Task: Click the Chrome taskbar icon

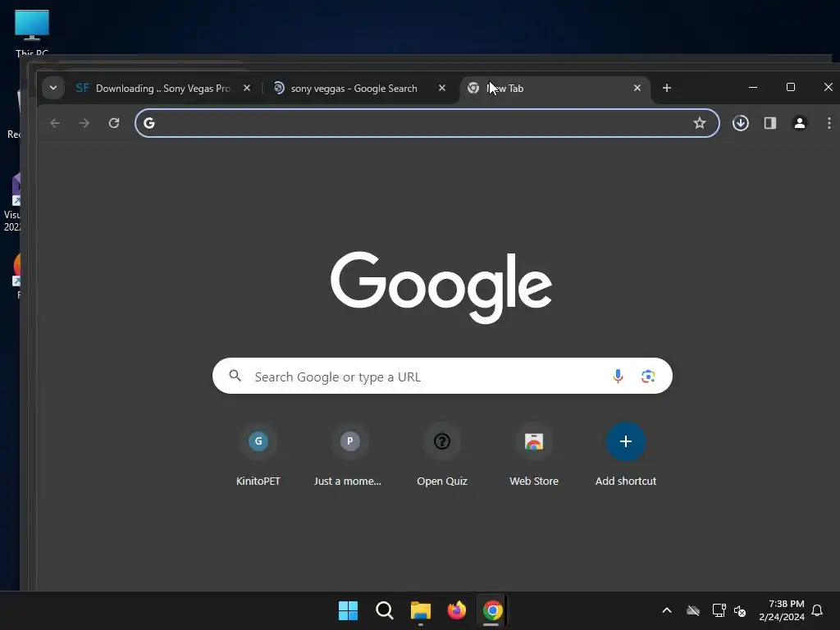Action: click(x=492, y=610)
